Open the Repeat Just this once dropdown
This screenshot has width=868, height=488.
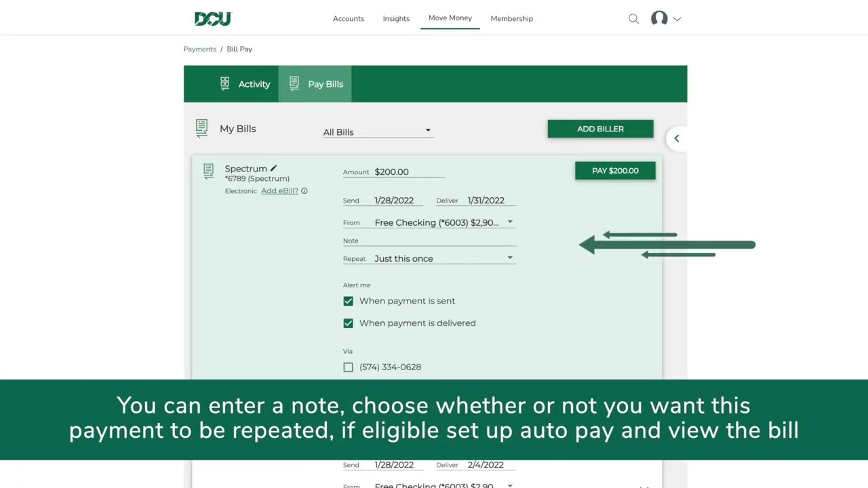pos(444,258)
